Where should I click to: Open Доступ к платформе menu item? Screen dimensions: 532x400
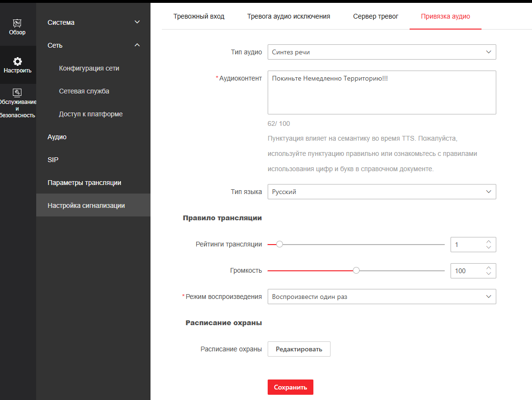click(x=90, y=114)
